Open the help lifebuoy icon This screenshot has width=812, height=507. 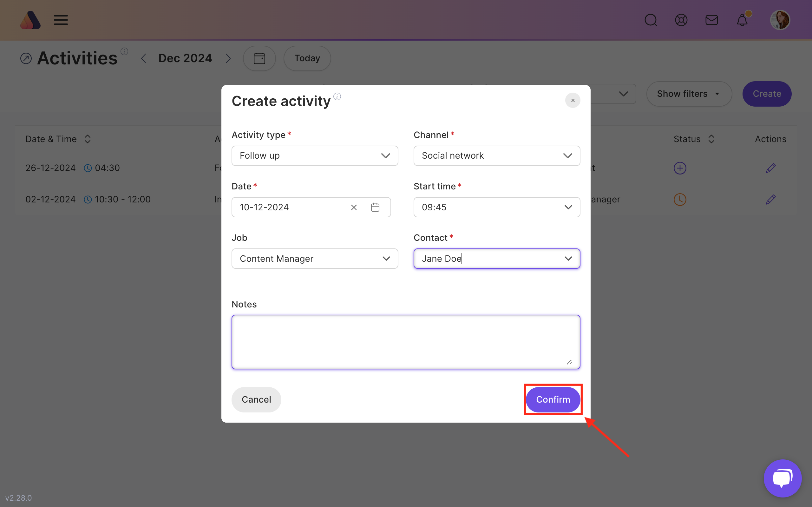click(681, 20)
